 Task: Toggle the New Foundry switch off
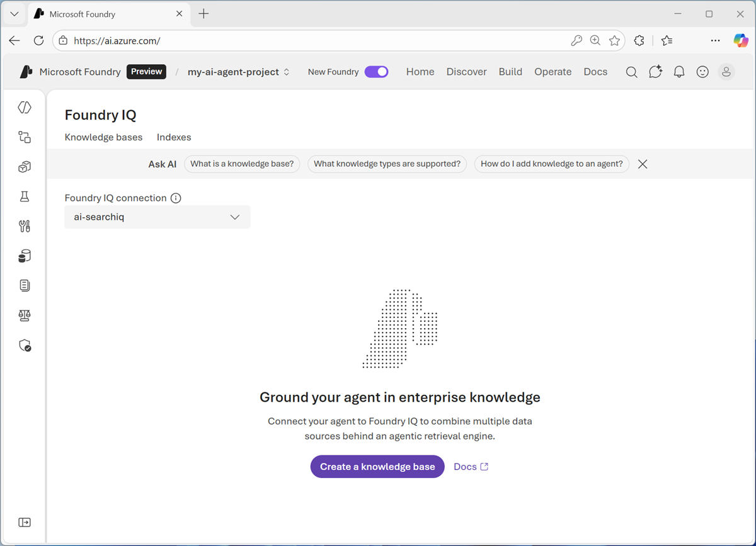point(376,72)
